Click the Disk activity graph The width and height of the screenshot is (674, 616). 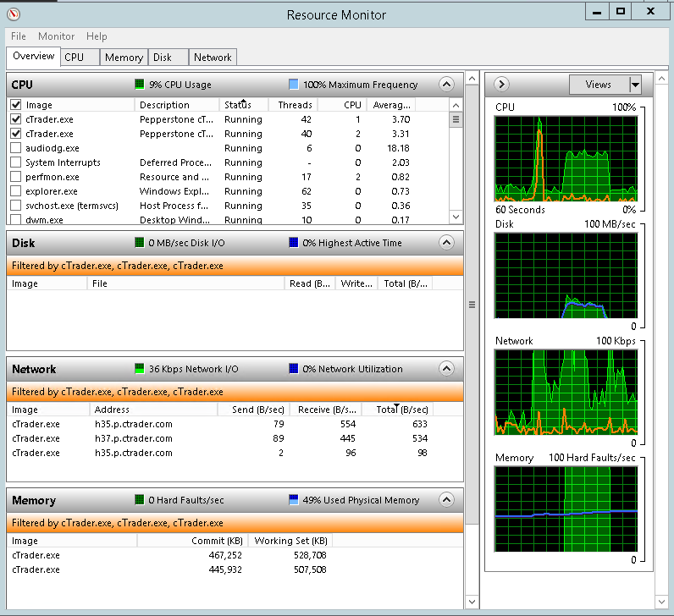click(566, 275)
